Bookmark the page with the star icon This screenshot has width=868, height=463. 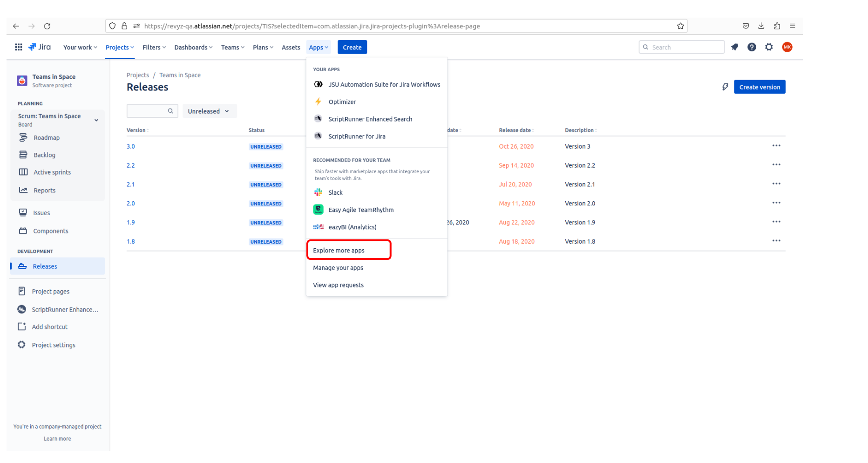(680, 26)
